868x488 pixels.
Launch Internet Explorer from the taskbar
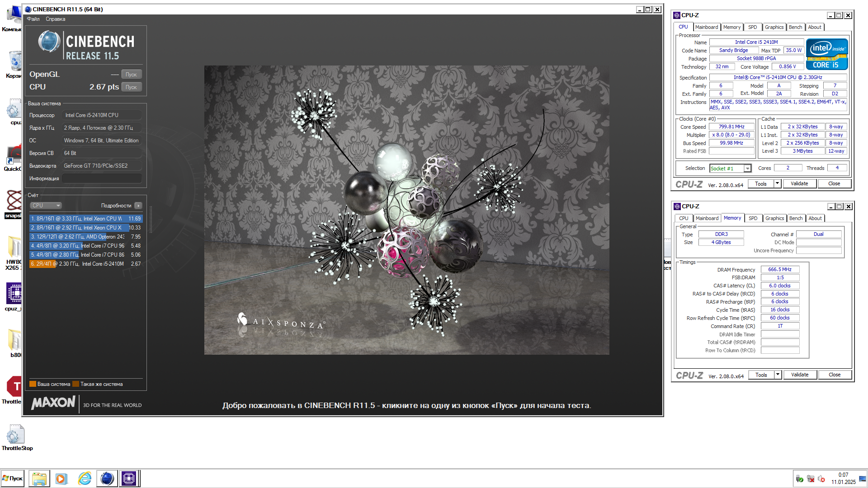coord(85,479)
